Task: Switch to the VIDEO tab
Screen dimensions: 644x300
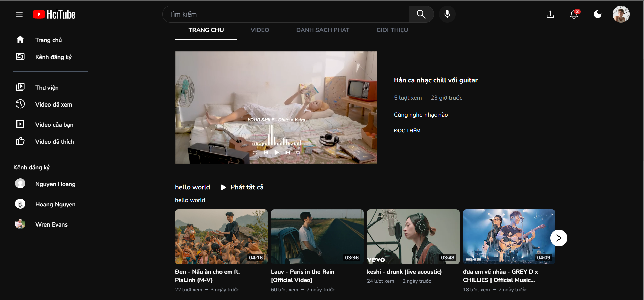Action: pyautogui.click(x=260, y=30)
